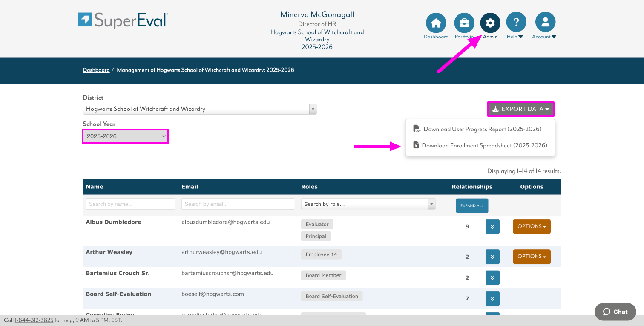Open Options for Arthur Weasley
Viewport: 644px width, 326px height.
pyautogui.click(x=532, y=257)
